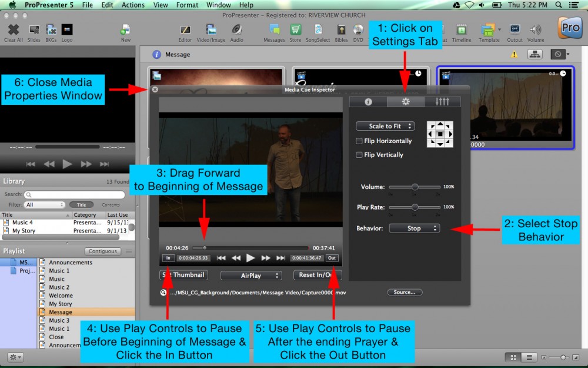Click the info icon beside Message title
The image size is (588, 368).
coord(157,54)
